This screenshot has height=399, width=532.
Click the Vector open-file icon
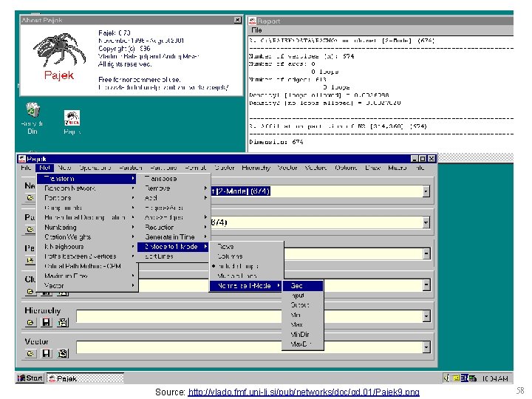click(30, 353)
